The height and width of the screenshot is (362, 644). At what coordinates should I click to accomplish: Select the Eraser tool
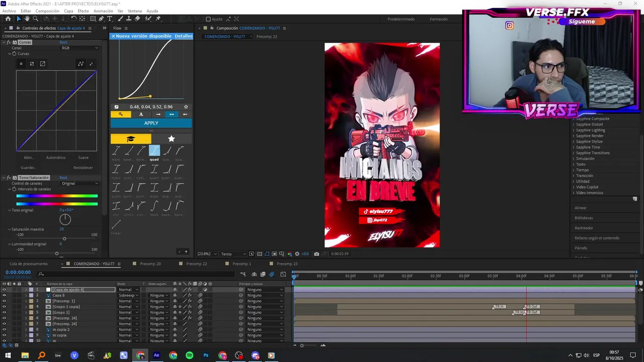point(138,19)
